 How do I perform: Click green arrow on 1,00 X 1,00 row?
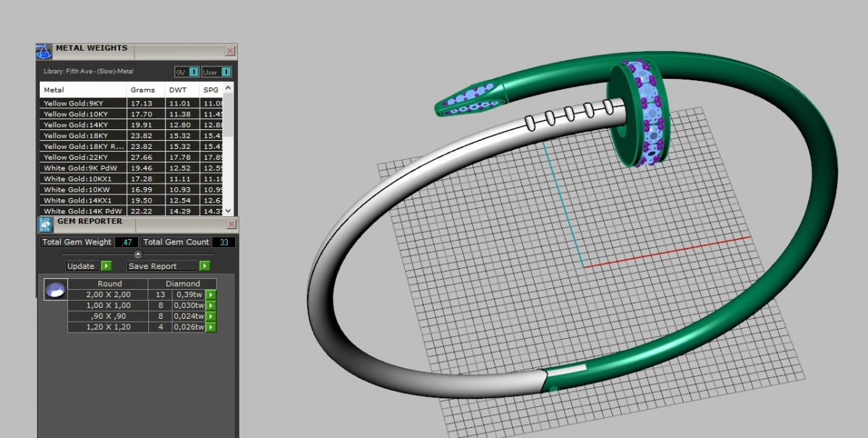[x=210, y=306]
